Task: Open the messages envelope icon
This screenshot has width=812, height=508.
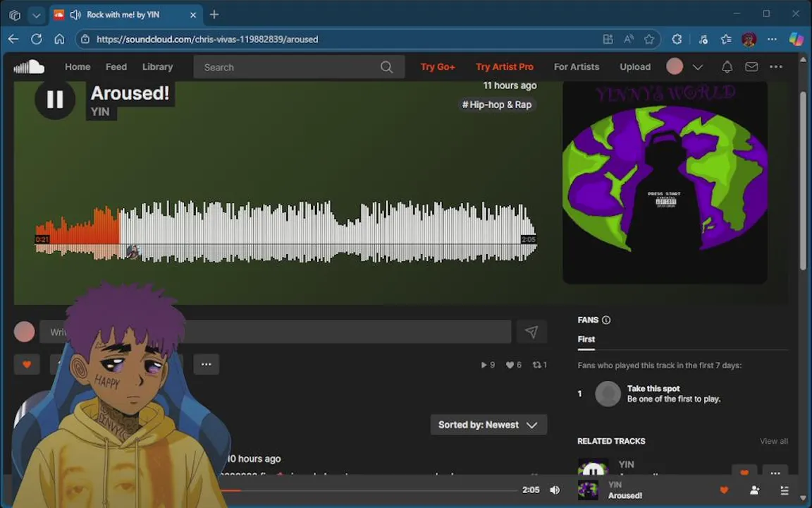Action: (x=751, y=67)
